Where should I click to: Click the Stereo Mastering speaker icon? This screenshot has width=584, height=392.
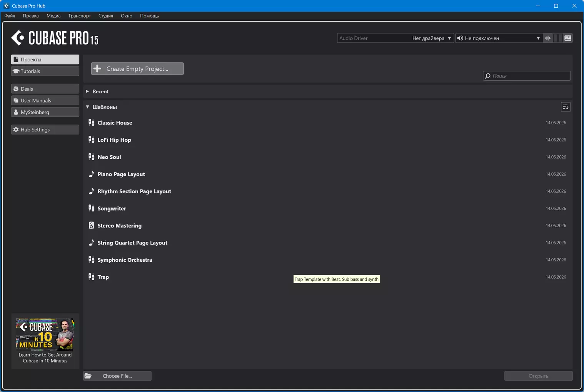pos(91,225)
